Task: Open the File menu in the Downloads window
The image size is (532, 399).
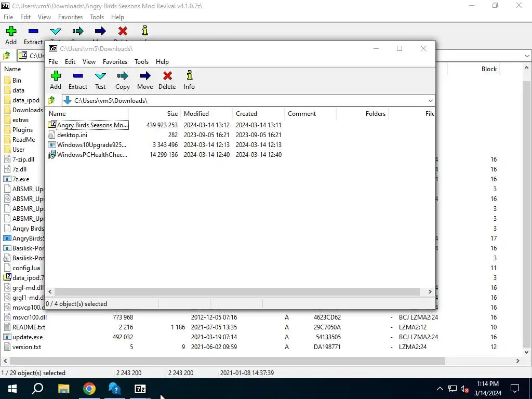Action: coord(53,62)
